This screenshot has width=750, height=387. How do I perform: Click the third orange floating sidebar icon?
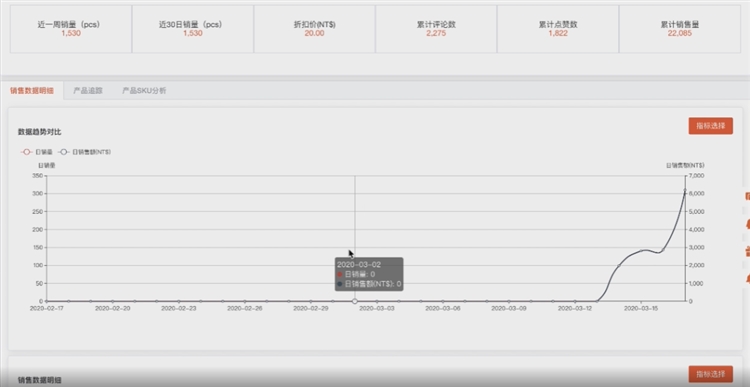(x=747, y=251)
